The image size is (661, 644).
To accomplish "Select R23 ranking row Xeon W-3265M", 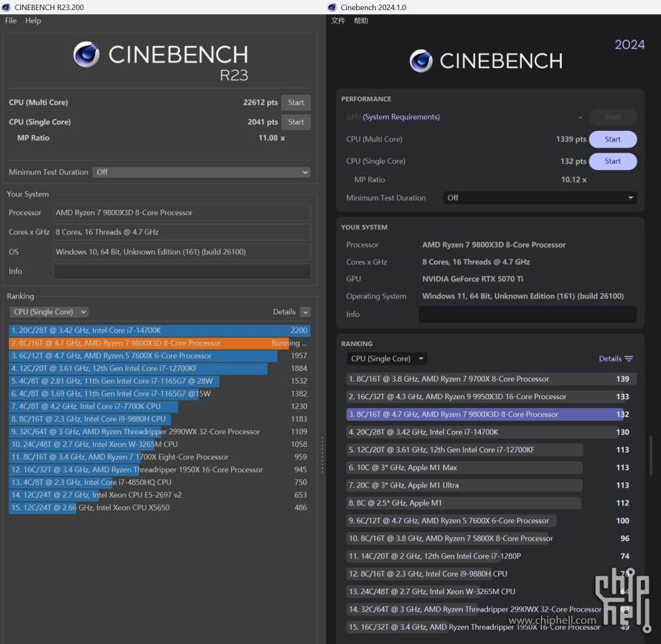I will 159,444.
